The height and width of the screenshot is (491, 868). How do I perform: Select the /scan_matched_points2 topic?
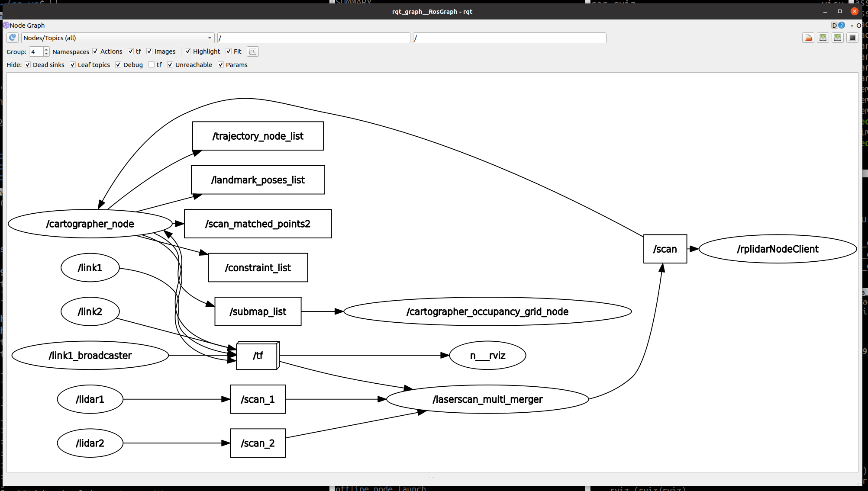point(258,224)
